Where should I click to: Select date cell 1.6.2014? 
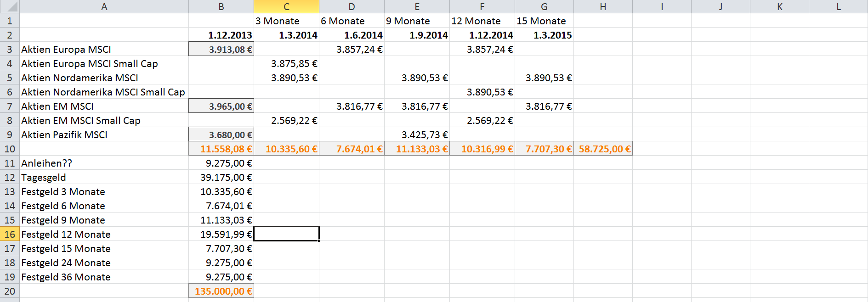point(352,35)
